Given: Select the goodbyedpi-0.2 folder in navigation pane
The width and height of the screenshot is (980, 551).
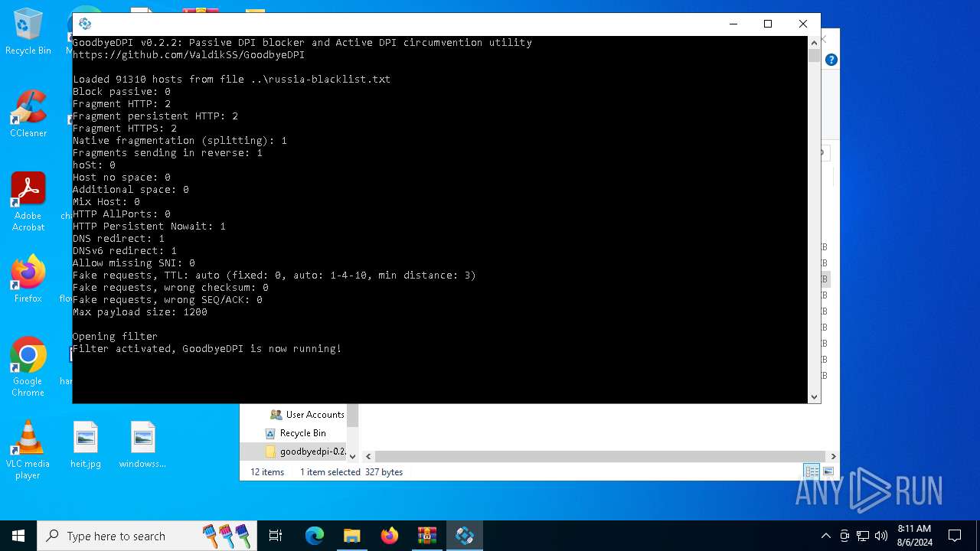Looking at the screenshot, I should 305,452.
